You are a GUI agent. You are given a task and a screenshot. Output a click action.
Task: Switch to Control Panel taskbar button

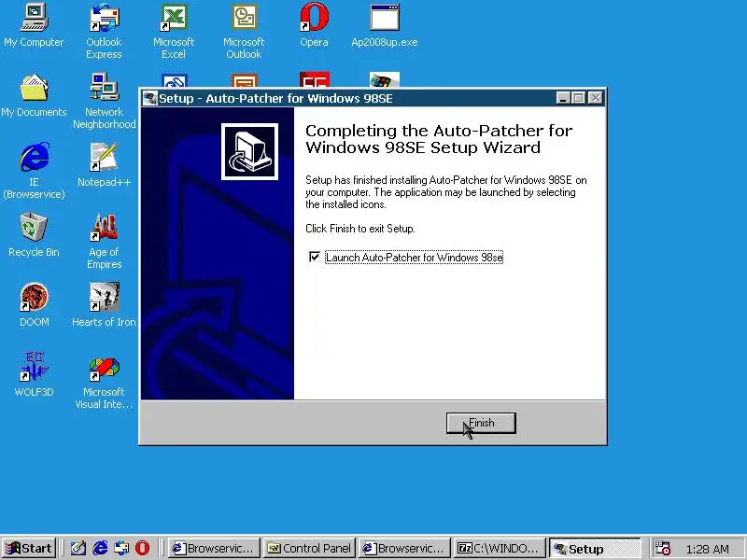309,548
